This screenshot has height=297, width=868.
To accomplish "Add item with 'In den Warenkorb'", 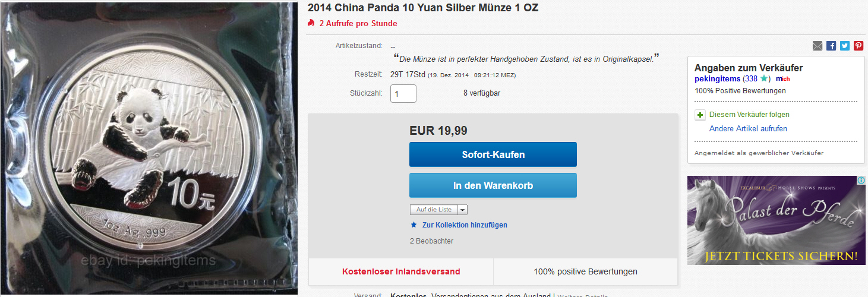I will 493,185.
